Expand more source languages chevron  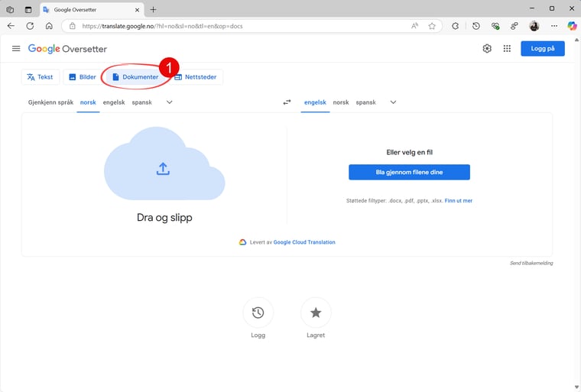tap(170, 102)
